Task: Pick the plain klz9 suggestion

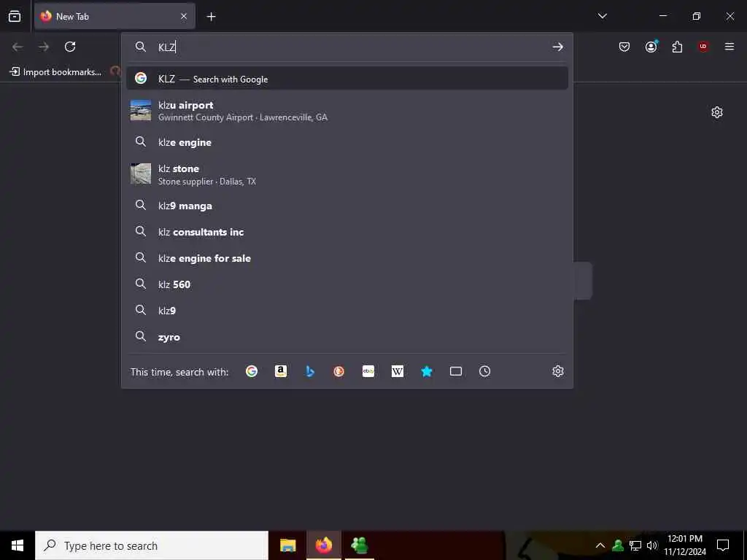Action: [x=347, y=311]
